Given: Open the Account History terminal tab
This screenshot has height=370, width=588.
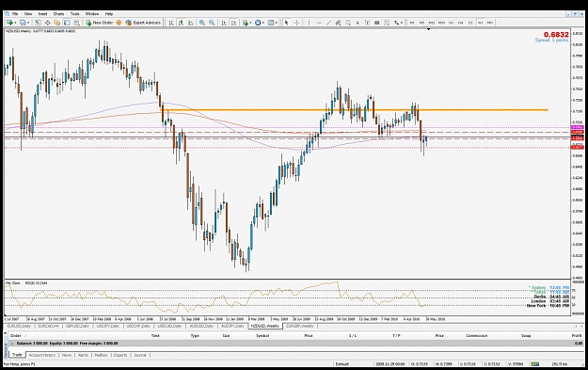Looking at the screenshot, I should tap(42, 355).
